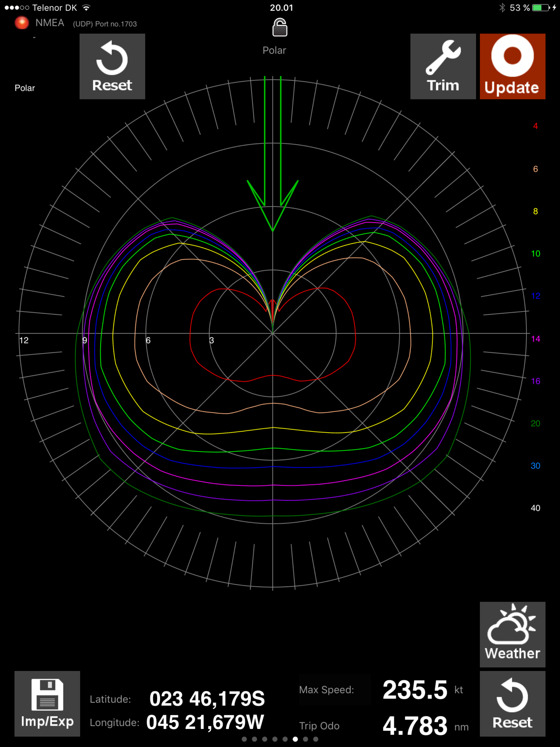Viewport: 560px width, 747px height.
Task: Select wind speed 8 in legend
Action: 535,211
